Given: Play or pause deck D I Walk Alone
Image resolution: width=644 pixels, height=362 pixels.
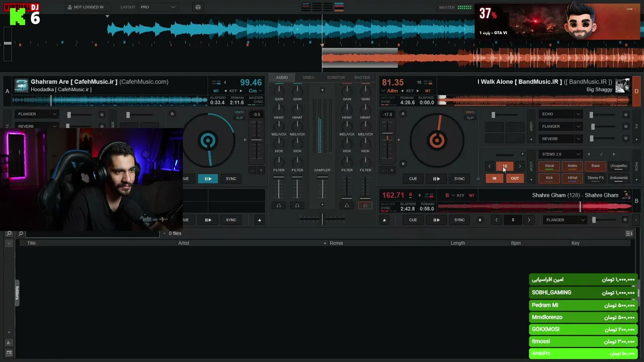Looking at the screenshot, I should click(436, 178).
